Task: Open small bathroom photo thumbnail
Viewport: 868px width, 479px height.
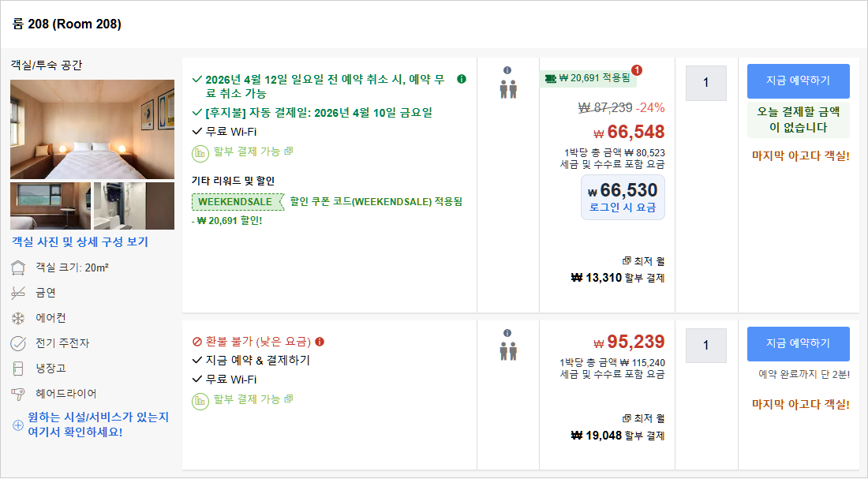Action: 134,205
